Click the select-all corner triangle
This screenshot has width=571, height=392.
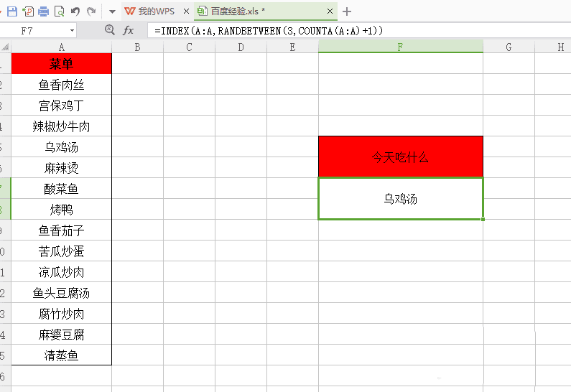click(x=6, y=47)
